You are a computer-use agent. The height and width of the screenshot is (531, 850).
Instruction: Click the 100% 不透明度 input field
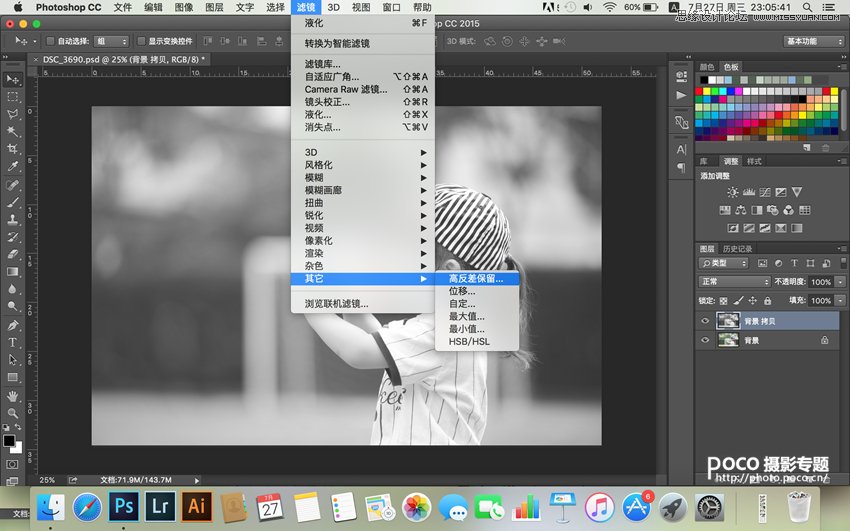(x=821, y=282)
